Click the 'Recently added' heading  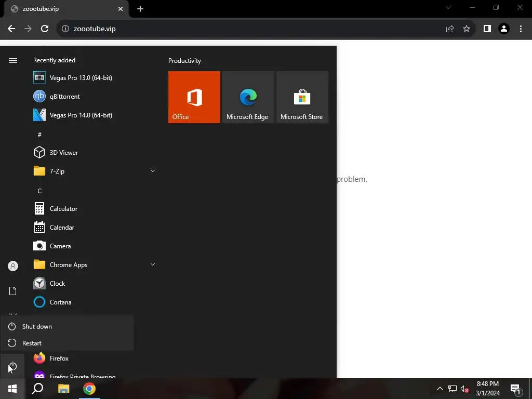[54, 60]
